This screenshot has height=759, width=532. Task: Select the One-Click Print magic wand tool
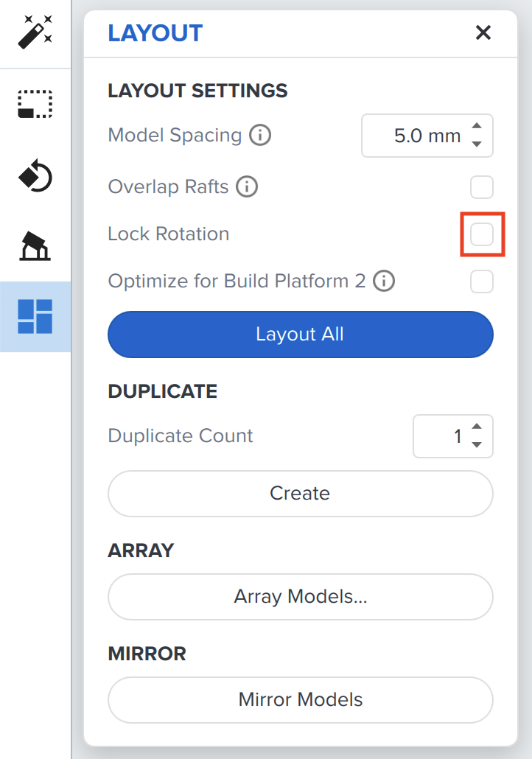coord(35,32)
